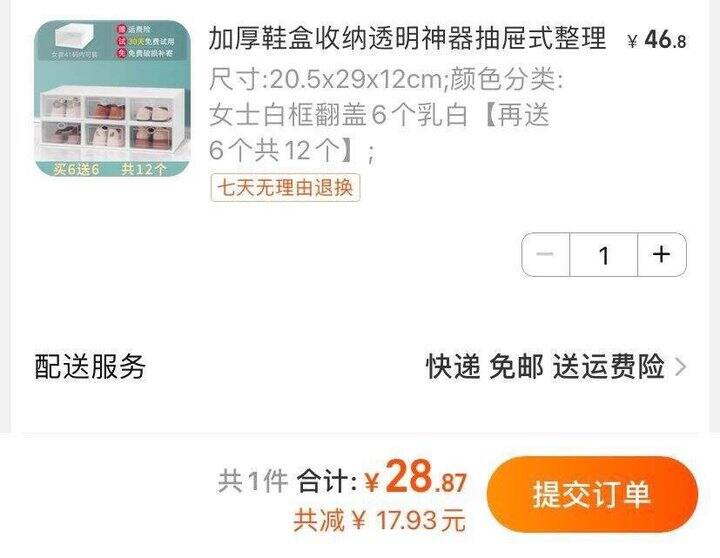This screenshot has height=558, width=720.
Task: Tap red badge icons on product image
Action: click(121, 41)
